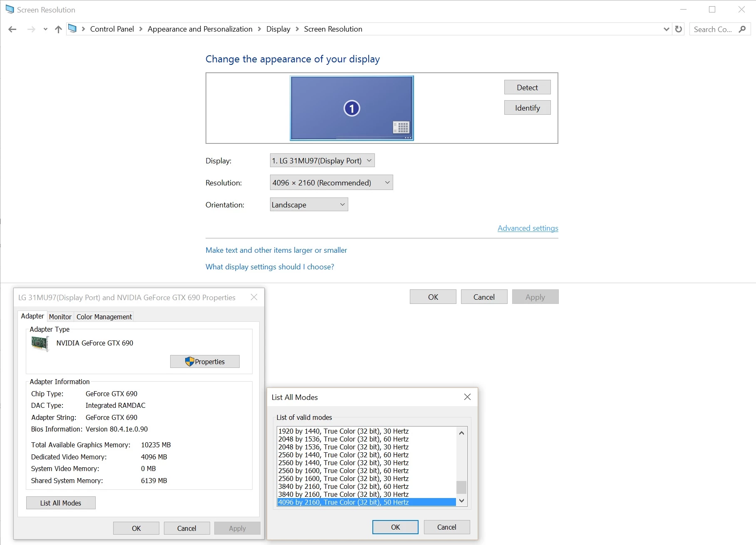Open the Orientation Landscape dropdown

309,205
